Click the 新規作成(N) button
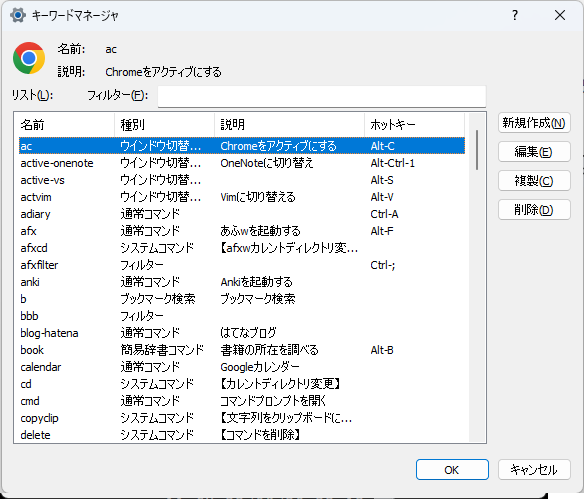584x499 pixels. click(534, 123)
